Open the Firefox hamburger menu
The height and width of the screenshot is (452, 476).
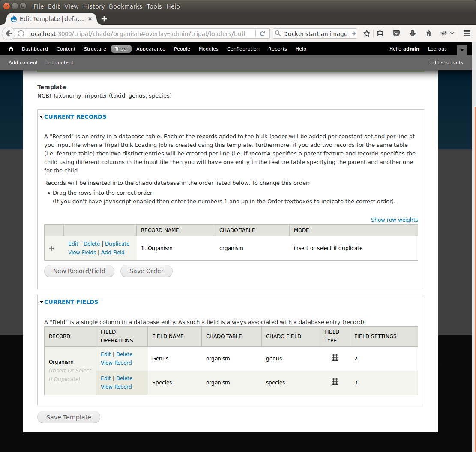467,33
